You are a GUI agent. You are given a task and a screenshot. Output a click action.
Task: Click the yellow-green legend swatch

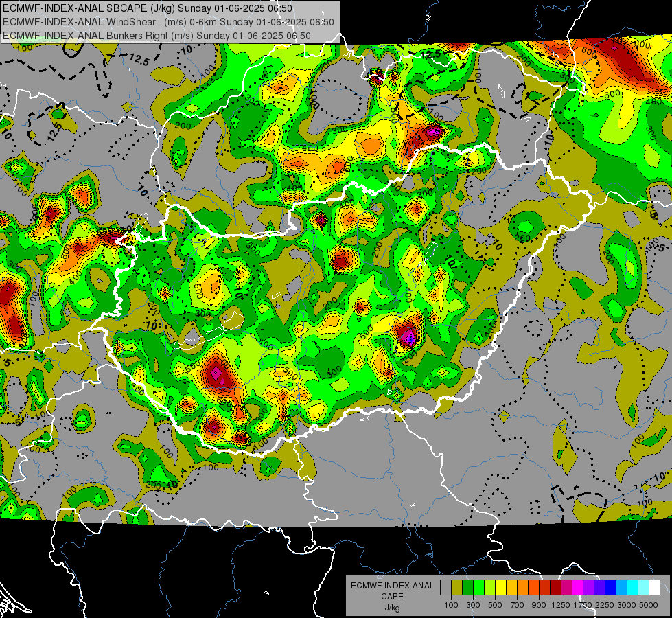[x=490, y=588]
